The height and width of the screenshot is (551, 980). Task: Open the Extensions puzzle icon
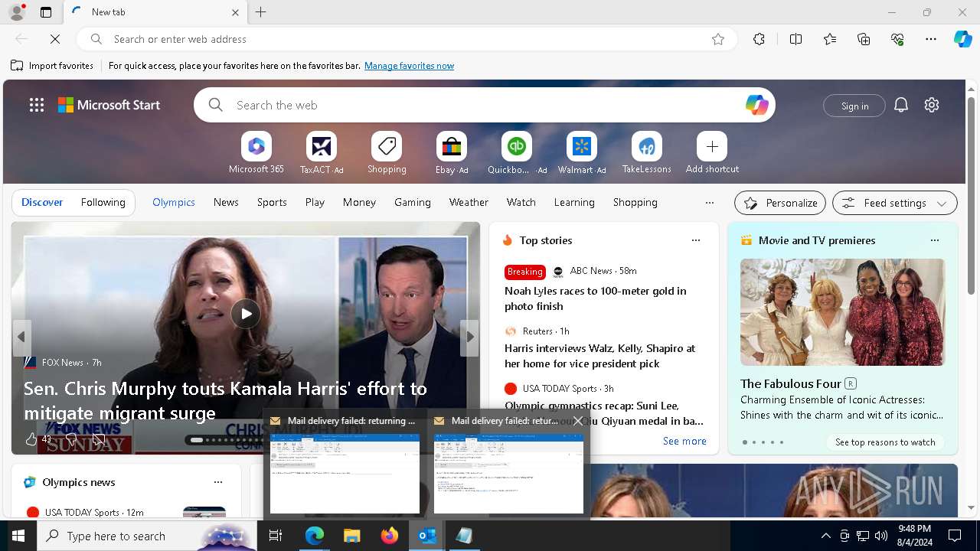coord(759,39)
